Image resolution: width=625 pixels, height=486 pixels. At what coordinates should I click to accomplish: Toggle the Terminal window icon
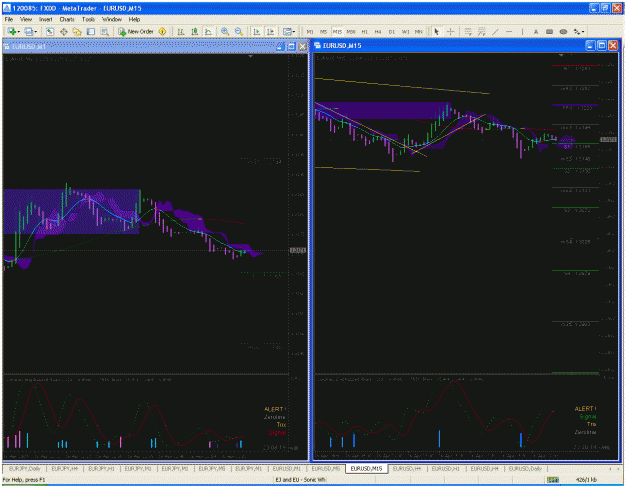(91, 31)
